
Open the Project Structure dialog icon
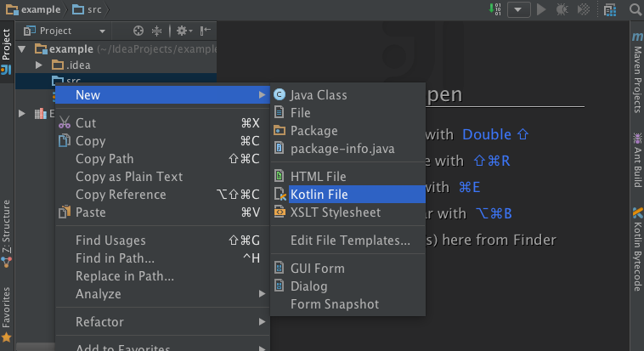[610, 9]
